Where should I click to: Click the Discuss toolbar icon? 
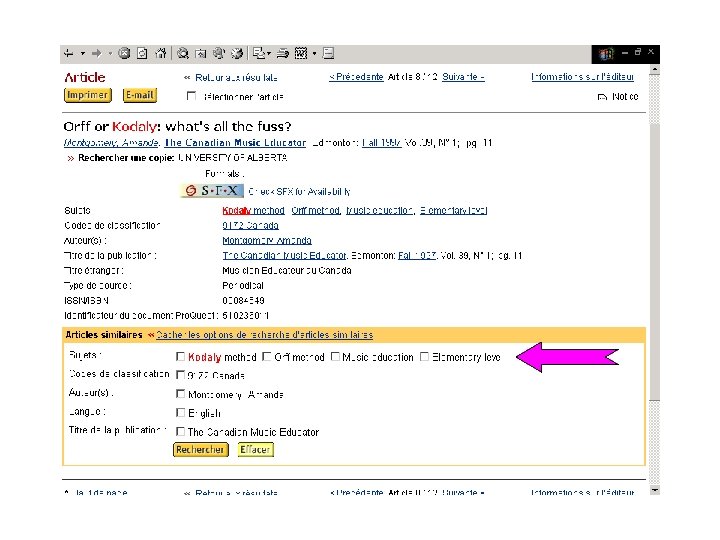[328, 53]
